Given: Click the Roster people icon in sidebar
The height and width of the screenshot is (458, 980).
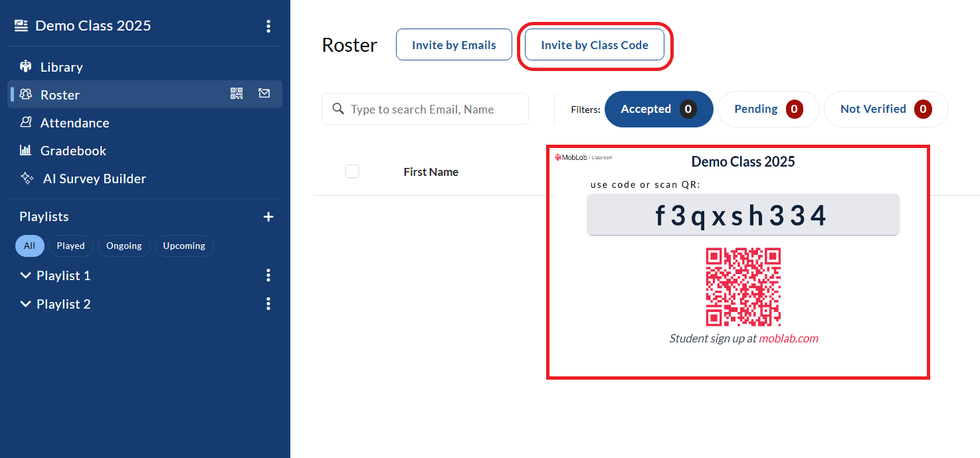Looking at the screenshot, I should pyautogui.click(x=26, y=94).
